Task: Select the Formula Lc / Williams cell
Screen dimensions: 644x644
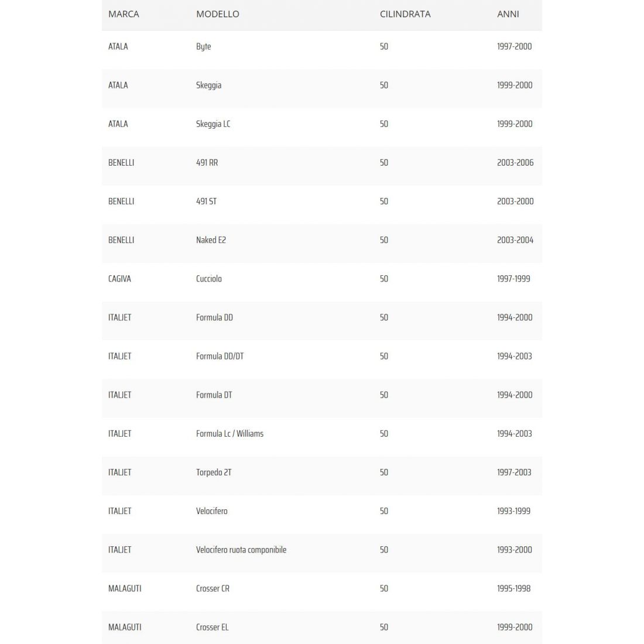Action: click(229, 434)
